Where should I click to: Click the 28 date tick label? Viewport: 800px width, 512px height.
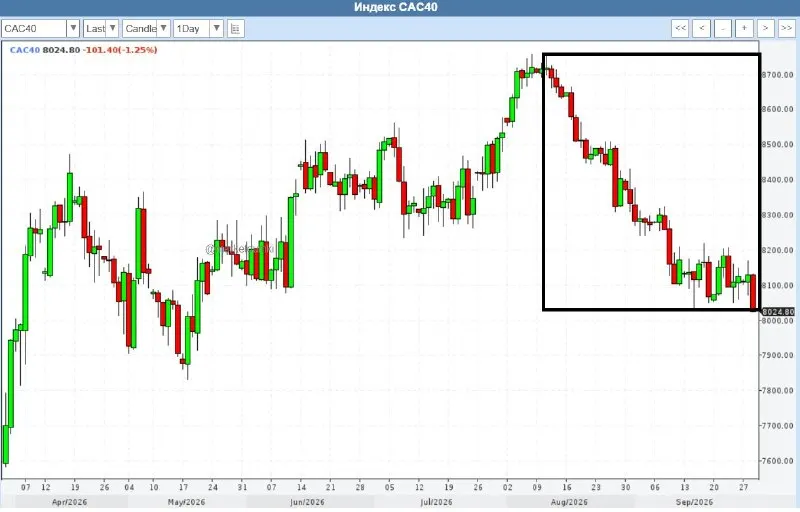coord(360,488)
